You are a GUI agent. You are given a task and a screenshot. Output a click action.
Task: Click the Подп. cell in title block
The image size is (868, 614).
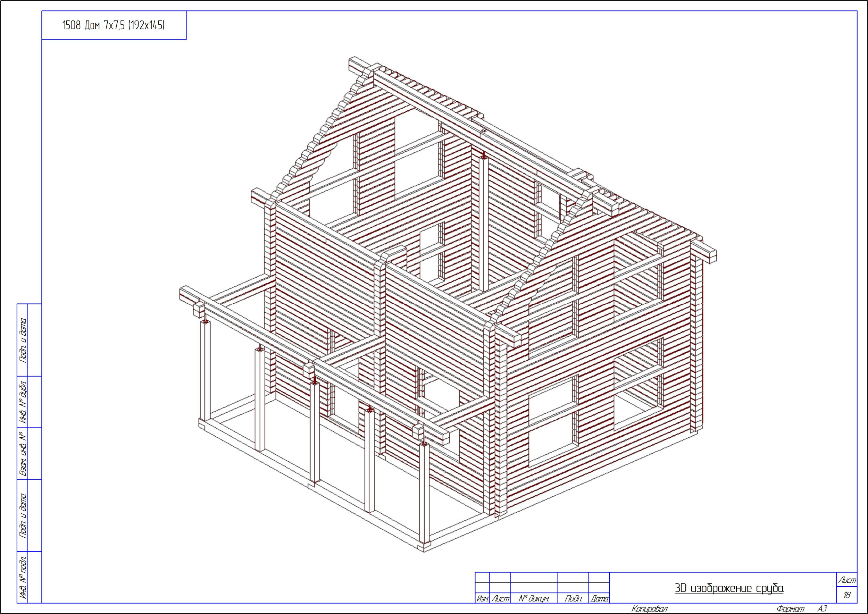573,598
